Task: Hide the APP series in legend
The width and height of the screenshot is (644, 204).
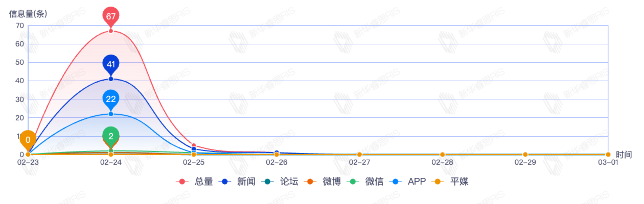Action: [x=408, y=182]
